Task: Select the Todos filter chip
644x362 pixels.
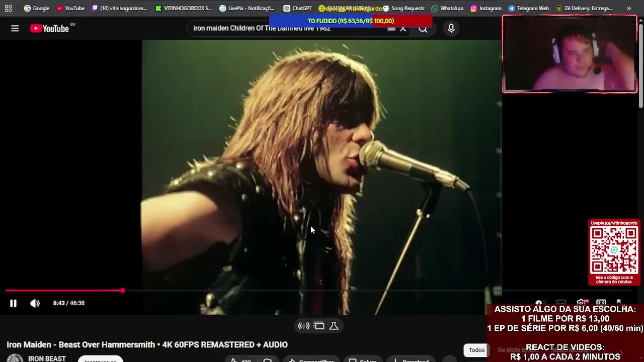Action: pos(476,350)
